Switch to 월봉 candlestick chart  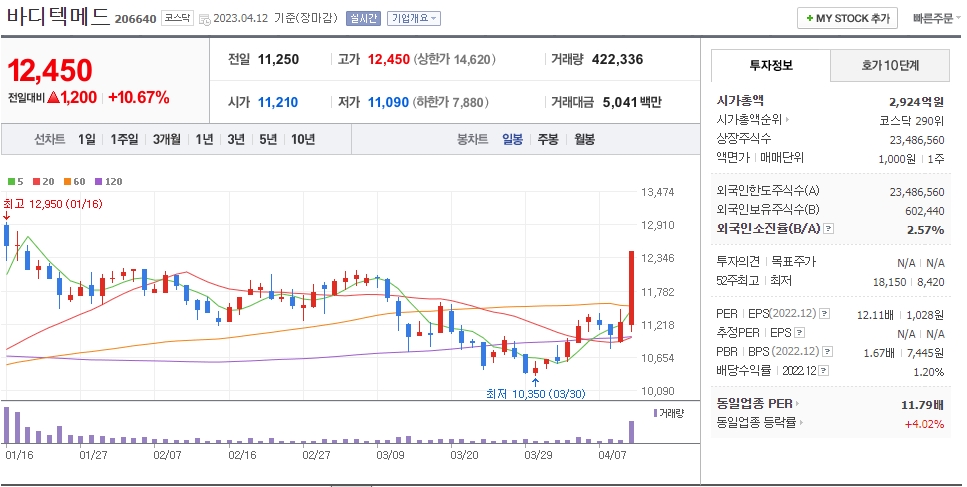click(584, 139)
